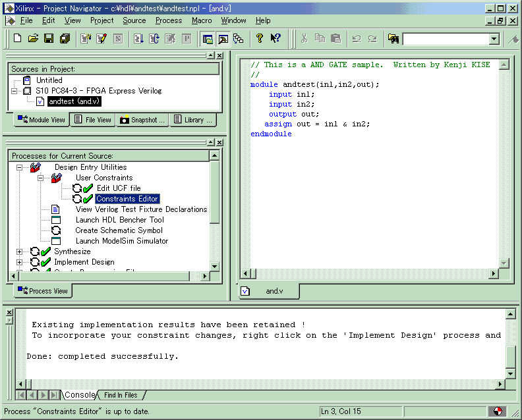Activate the What's This arrow-question help icon
Screen dimensions: 522x420
[x=275, y=39]
